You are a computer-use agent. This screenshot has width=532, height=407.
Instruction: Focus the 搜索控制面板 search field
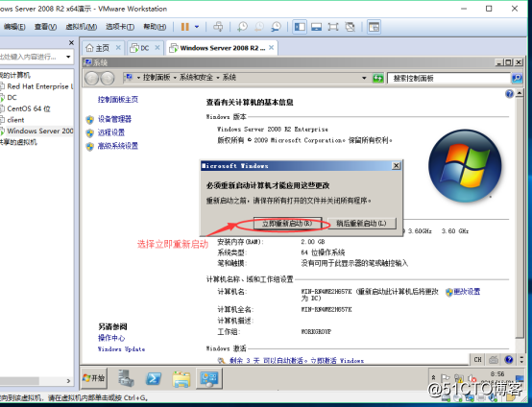[x=448, y=79]
